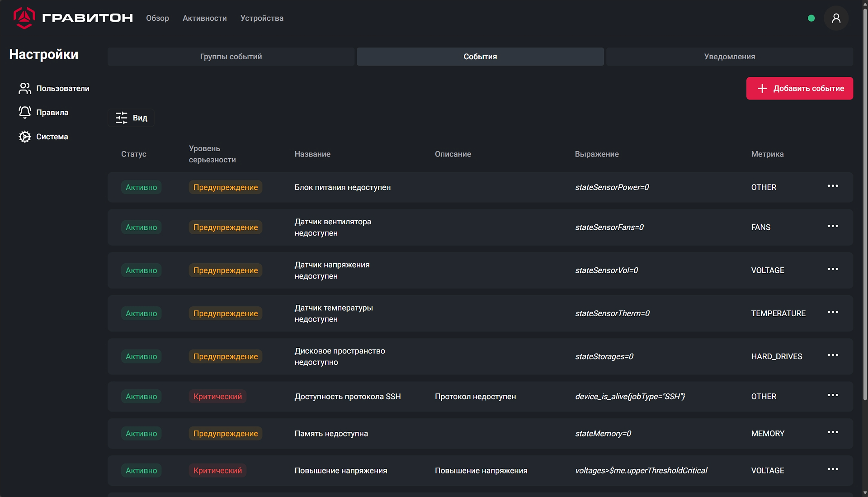The width and height of the screenshot is (868, 497).
Task: Open the Вид view filter options
Action: click(x=131, y=118)
